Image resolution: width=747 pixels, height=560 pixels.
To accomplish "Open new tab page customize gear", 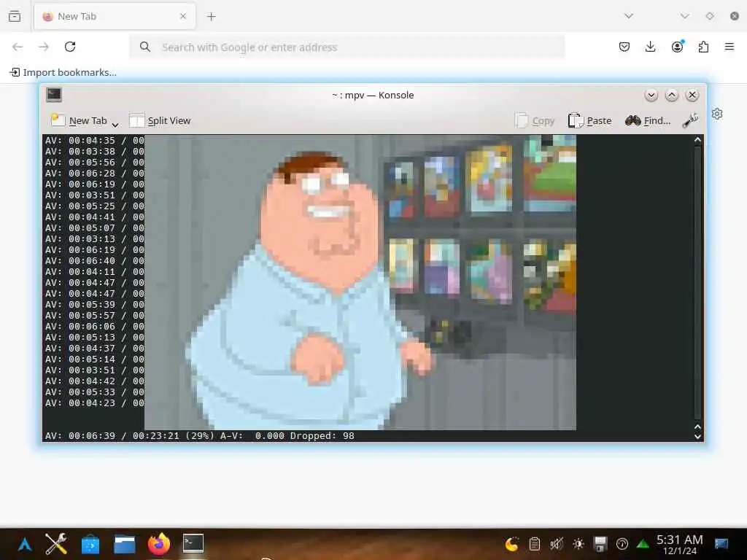I will (717, 114).
